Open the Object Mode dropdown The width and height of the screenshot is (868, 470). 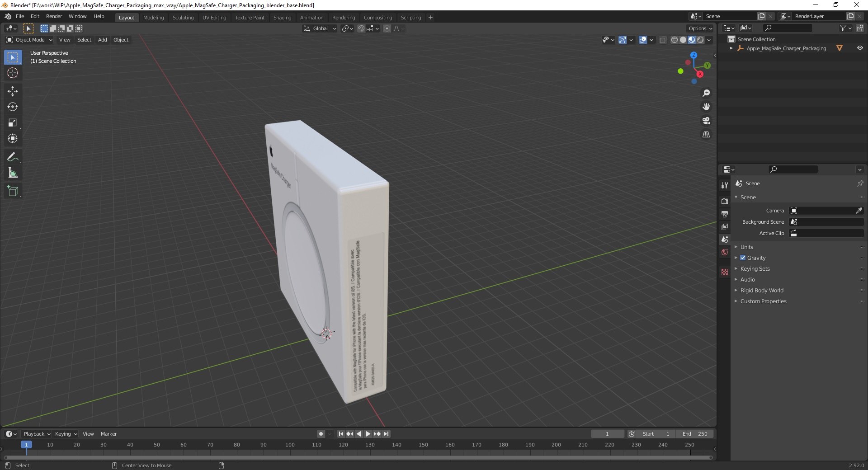coord(29,40)
